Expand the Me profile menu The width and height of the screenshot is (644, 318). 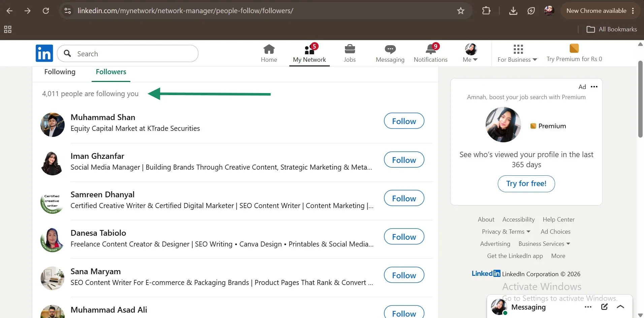pos(471,53)
